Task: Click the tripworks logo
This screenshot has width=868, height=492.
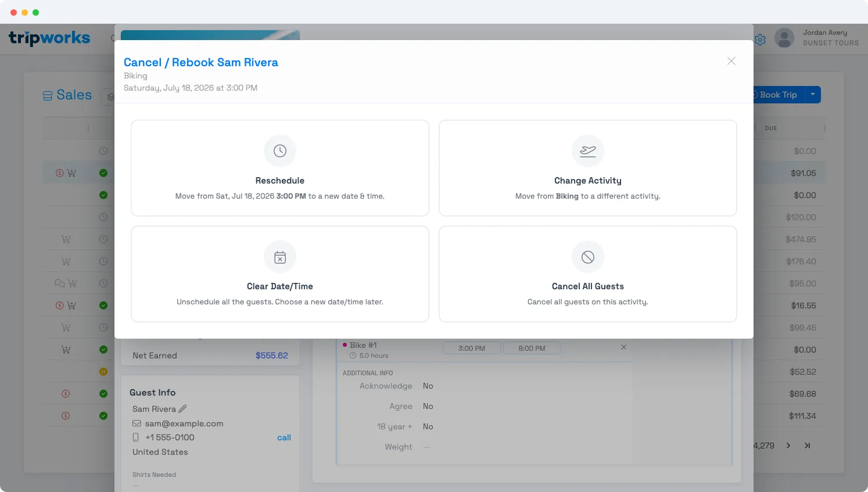Action: point(49,38)
